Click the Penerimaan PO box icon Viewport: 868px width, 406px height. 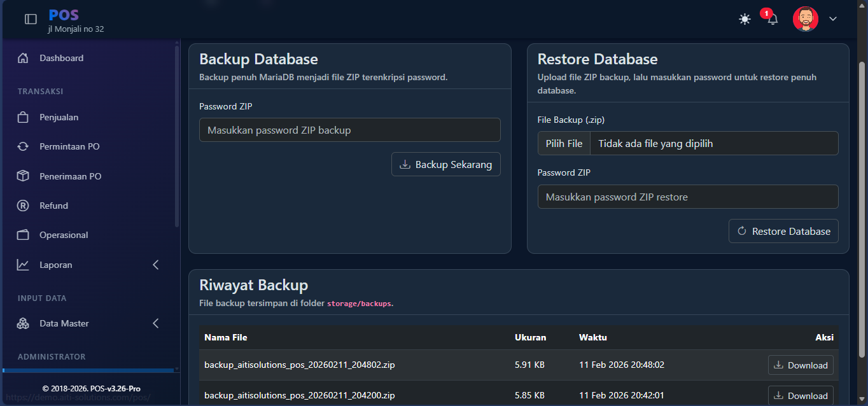[x=23, y=176]
